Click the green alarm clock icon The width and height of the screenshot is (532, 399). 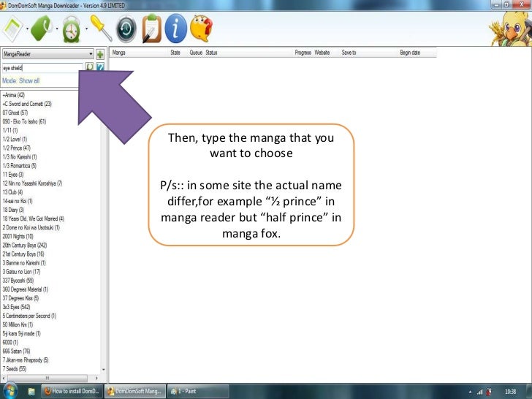click(x=72, y=29)
